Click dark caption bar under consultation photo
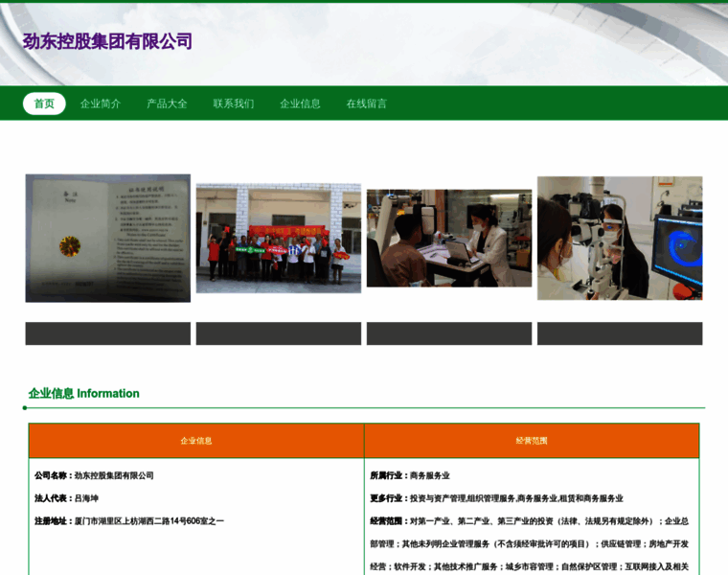 pyautogui.click(x=449, y=333)
